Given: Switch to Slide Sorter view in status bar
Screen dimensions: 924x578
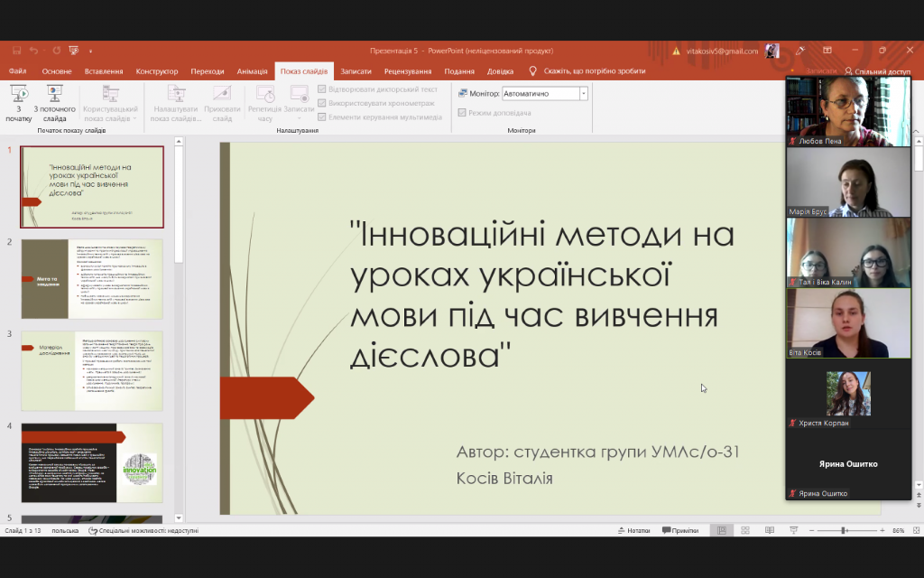Looking at the screenshot, I should pos(744,530).
